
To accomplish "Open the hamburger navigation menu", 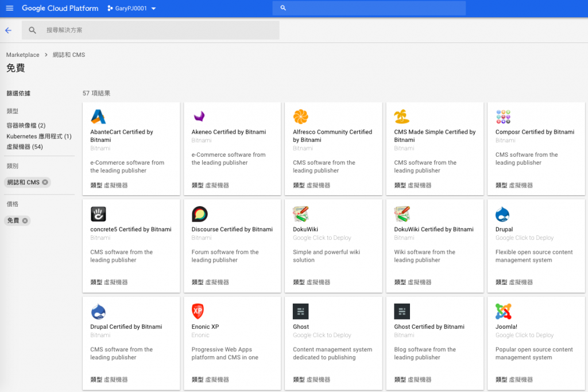I will tap(10, 8).
